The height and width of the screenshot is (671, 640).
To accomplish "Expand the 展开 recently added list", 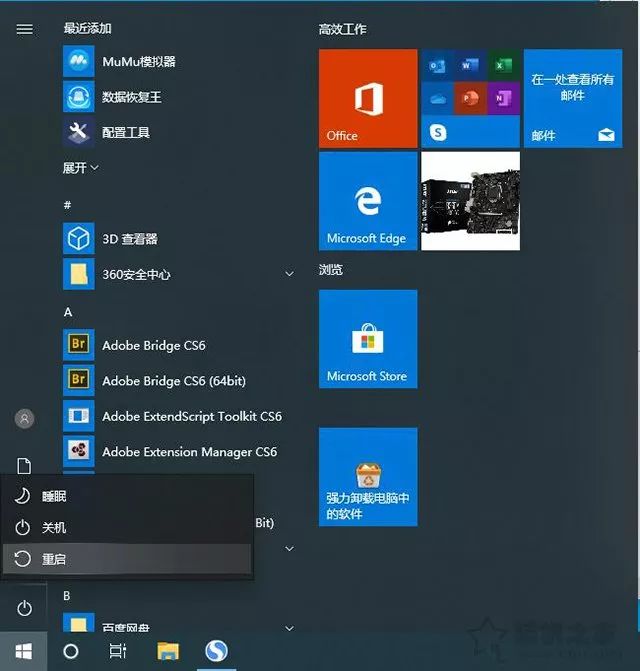I will [81, 168].
